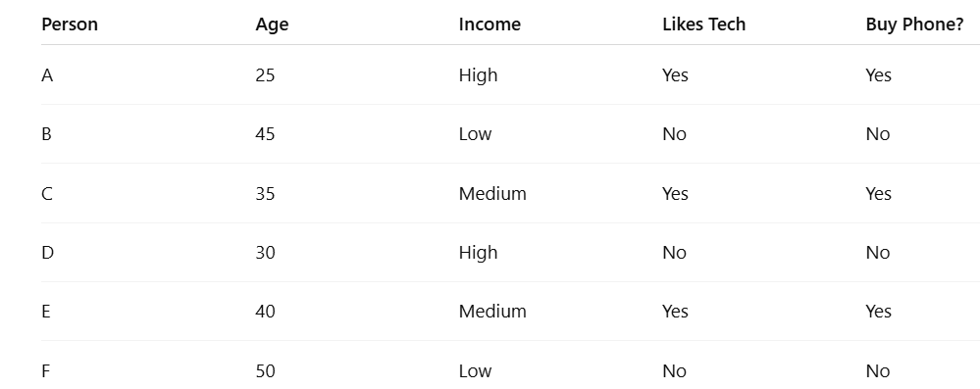Select the Income column header
980x389 pixels.
[x=490, y=24]
